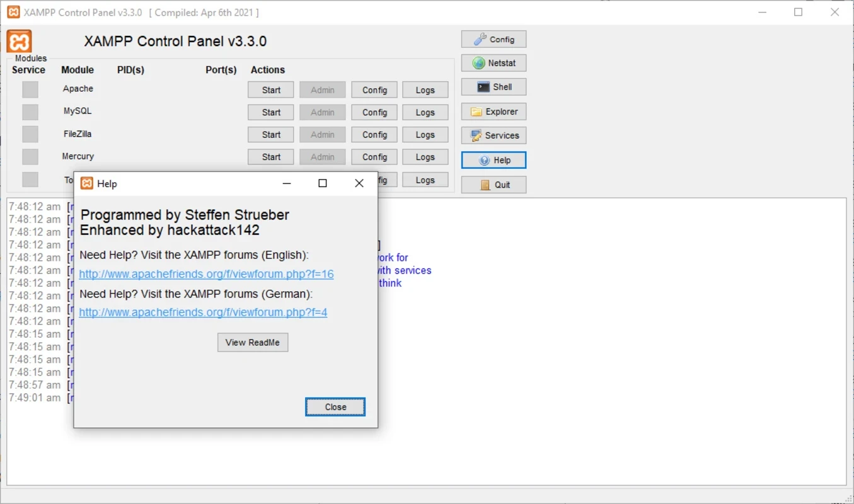Open the Shell terminal icon button
The image size is (854, 504).
click(493, 87)
